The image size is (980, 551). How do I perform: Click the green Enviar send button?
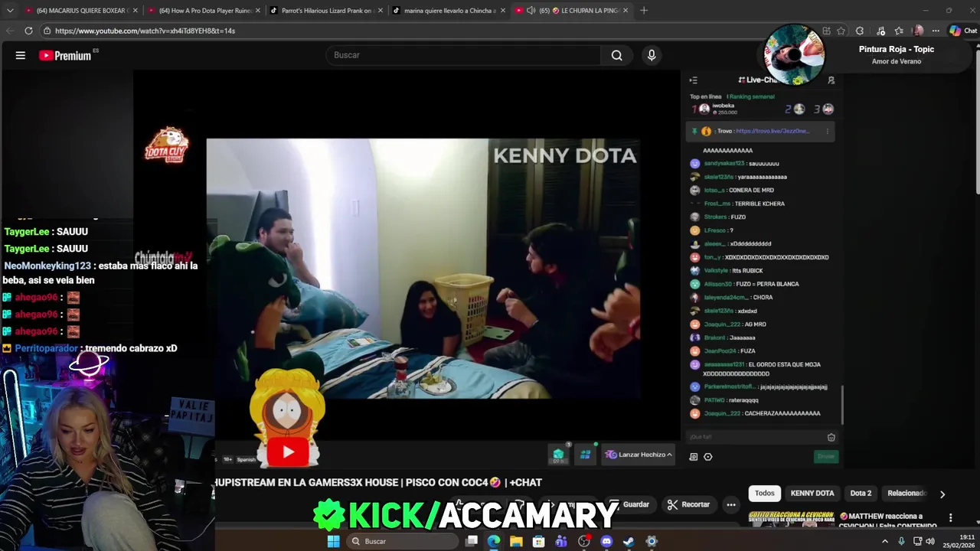pos(826,456)
